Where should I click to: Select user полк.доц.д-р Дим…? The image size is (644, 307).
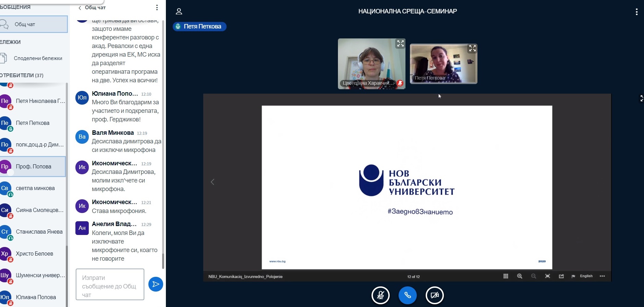click(x=33, y=145)
